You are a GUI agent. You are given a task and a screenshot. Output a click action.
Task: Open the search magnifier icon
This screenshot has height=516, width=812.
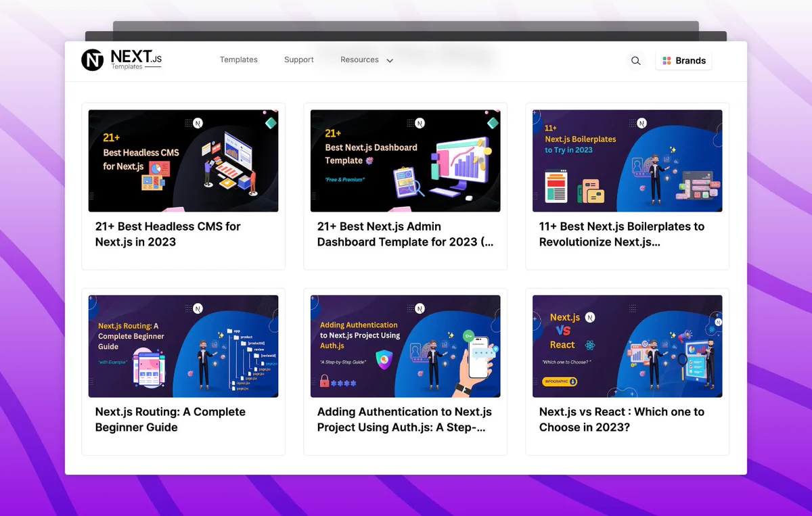click(x=636, y=61)
